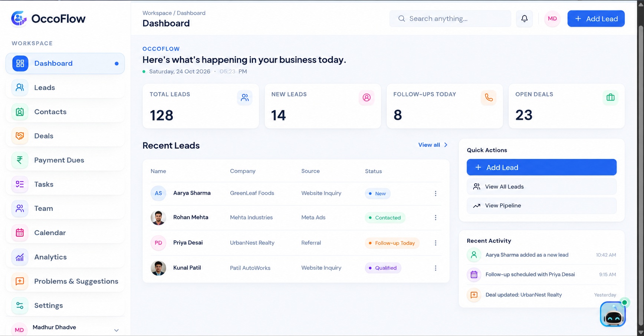Viewport: 644px width, 336px height.
Task: Click View All Leads quick action
Action: point(542,187)
